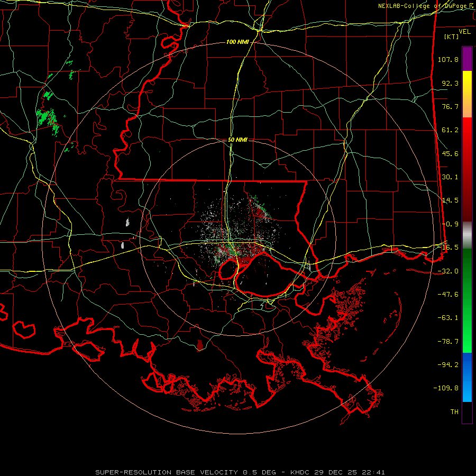Select the 92.3 velocity scale value
The width and height of the screenshot is (476, 476).
coord(450,83)
